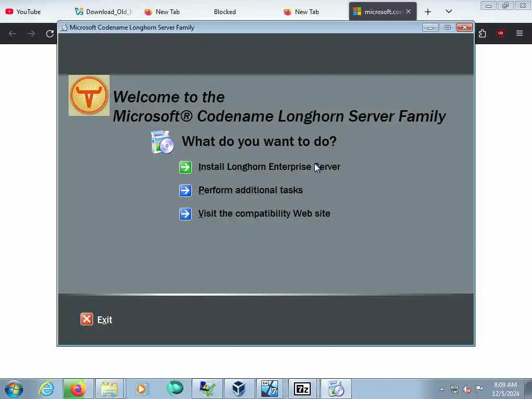Open VirtualBox cube icon on taskbar
Image resolution: width=532 pixels, height=399 pixels.
coord(239,389)
